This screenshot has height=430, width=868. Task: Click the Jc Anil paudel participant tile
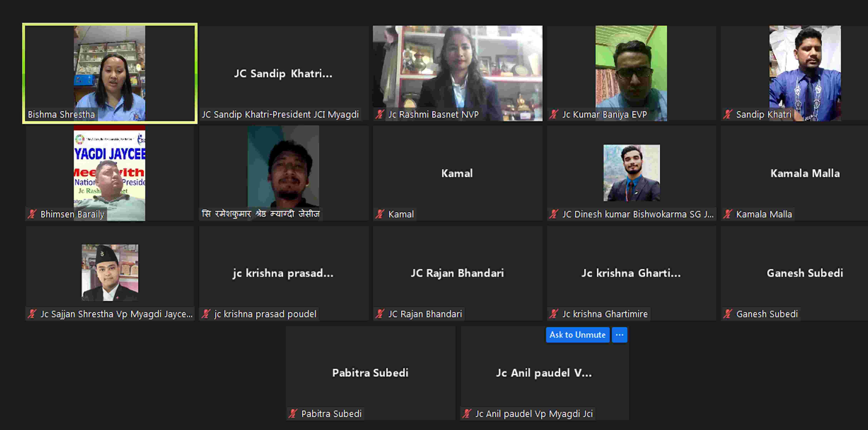[544, 373]
